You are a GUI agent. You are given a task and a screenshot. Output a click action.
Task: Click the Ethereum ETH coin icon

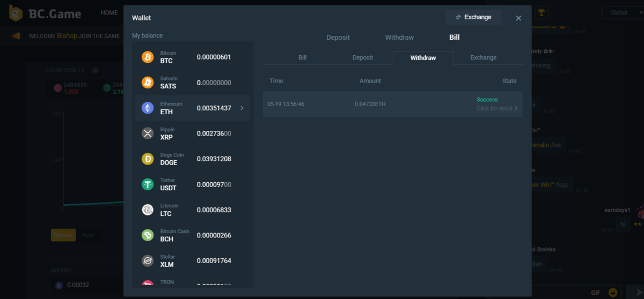click(x=148, y=108)
